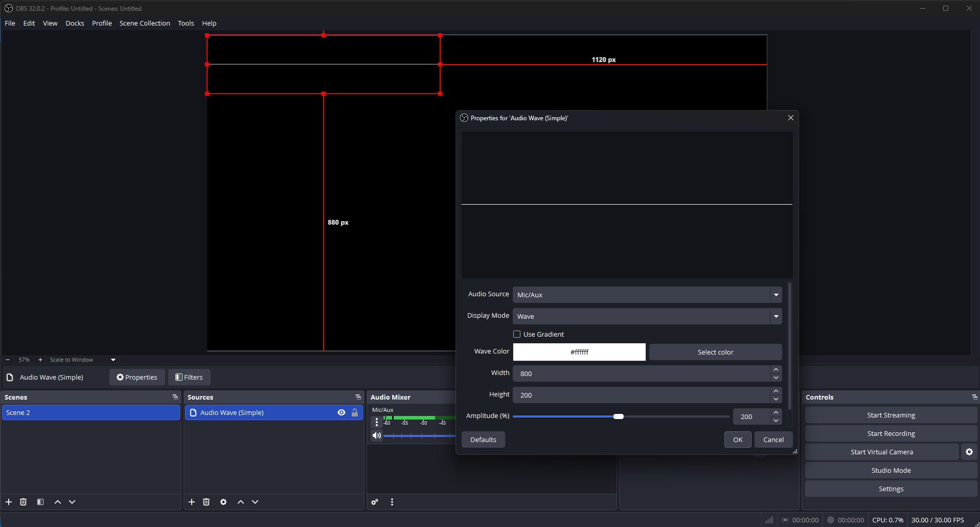Expand the preview zoom level dropdown

pyautogui.click(x=112, y=359)
